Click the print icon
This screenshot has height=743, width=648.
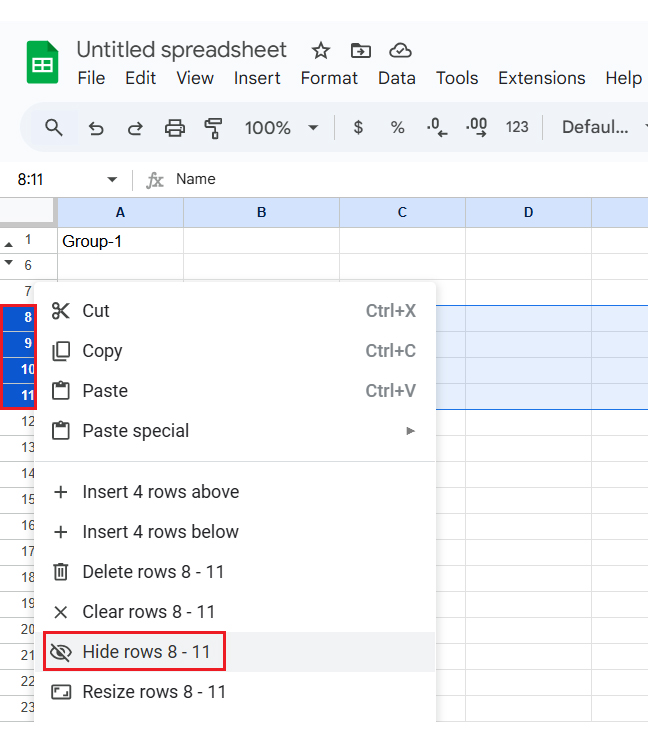175,128
